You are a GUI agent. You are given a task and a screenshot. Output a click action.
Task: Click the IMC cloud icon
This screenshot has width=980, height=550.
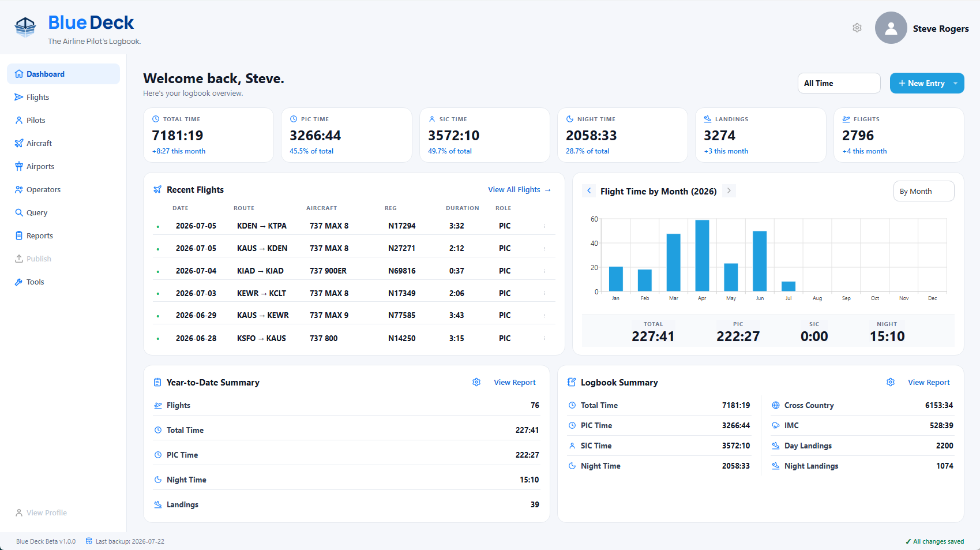776,425
